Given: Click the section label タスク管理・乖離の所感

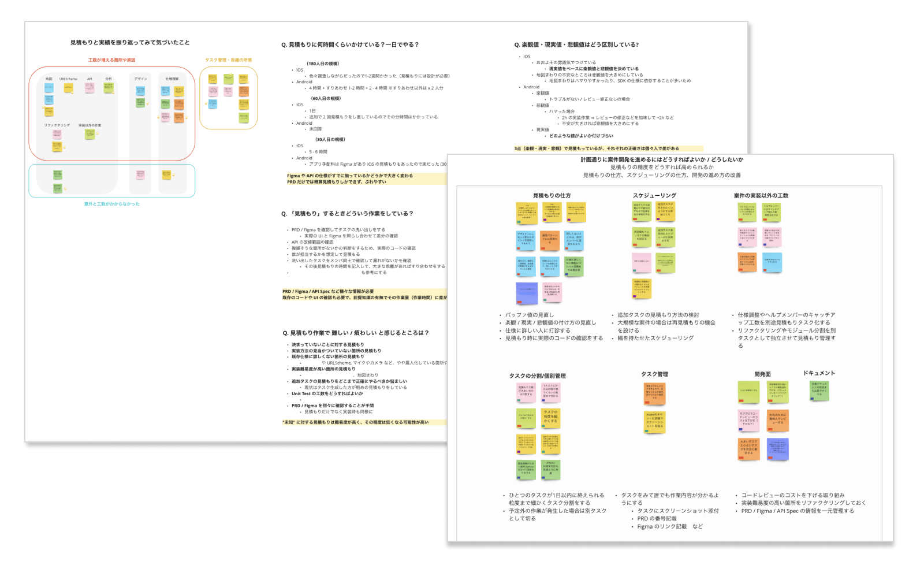Looking at the screenshot, I should (230, 59).
